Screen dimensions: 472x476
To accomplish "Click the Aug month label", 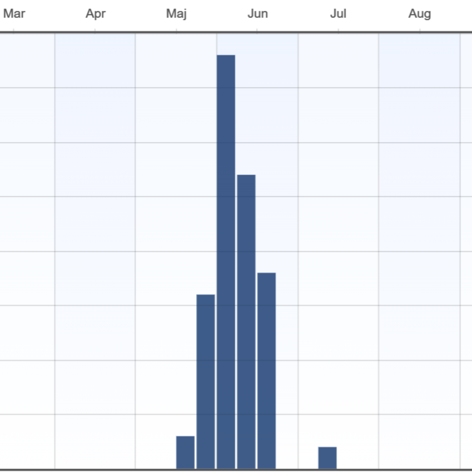I will (420, 14).
